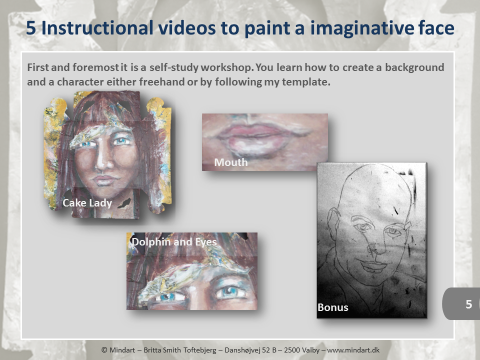Click the self-study workshop paragraph text
480x360 pixels.
pos(235,74)
